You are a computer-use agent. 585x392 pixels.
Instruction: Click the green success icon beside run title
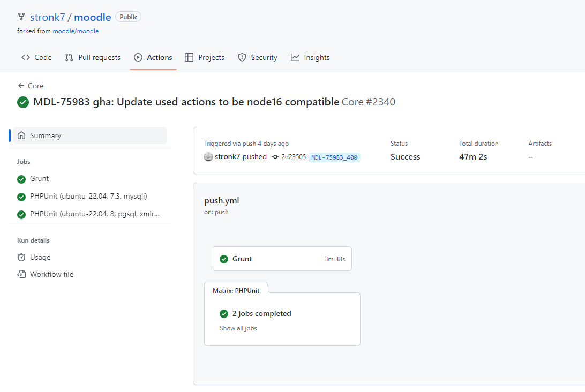pos(23,102)
